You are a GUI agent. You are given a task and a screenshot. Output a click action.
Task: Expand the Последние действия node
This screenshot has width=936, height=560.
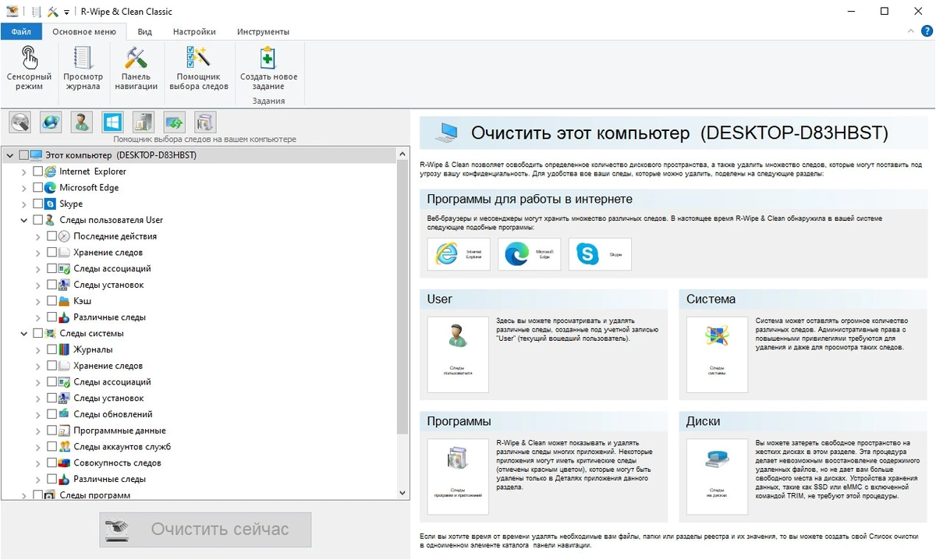[38, 236]
